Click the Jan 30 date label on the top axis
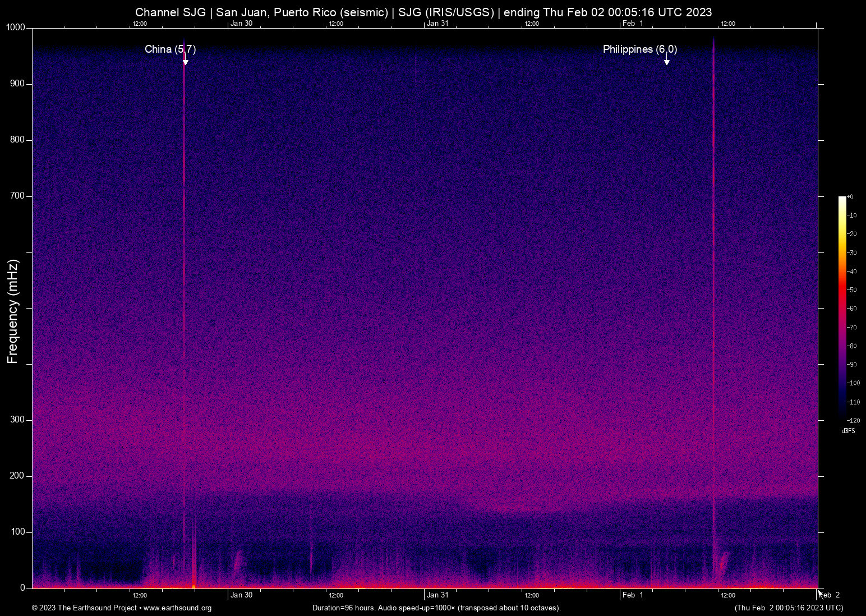The image size is (866, 616). point(242,24)
